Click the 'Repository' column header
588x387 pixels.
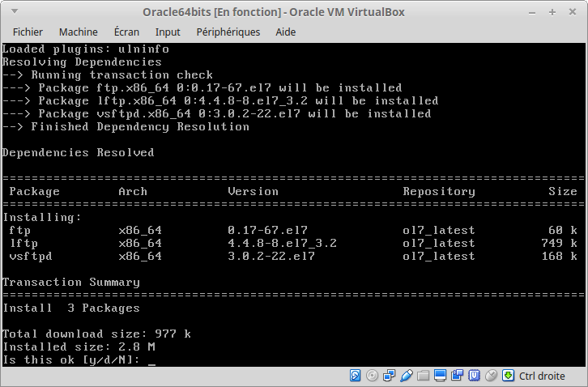tap(439, 192)
